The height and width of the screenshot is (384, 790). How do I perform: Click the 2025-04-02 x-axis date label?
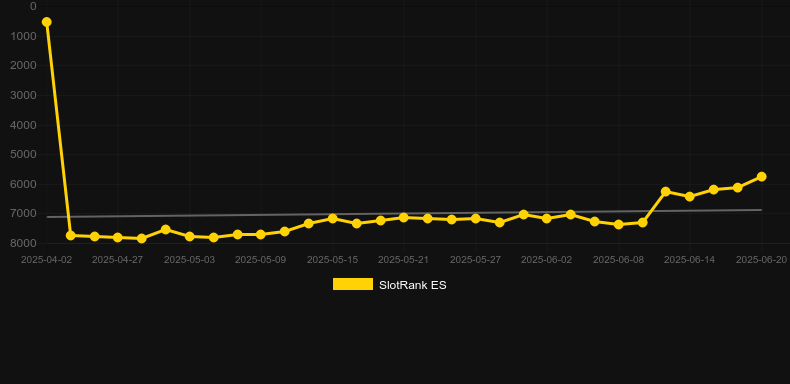click(46, 260)
